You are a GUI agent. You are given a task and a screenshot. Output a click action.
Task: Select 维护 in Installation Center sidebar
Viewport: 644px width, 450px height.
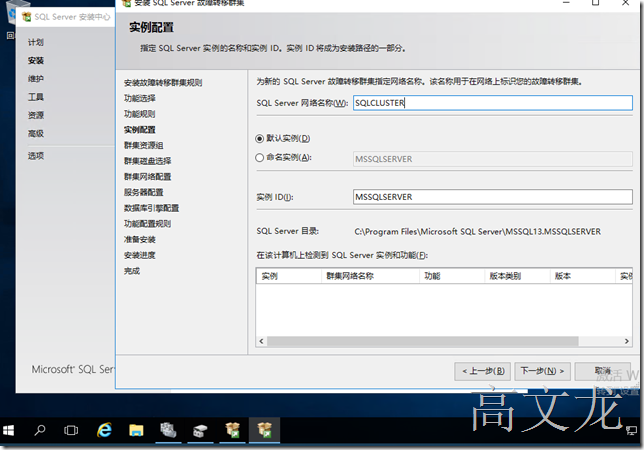coord(36,79)
